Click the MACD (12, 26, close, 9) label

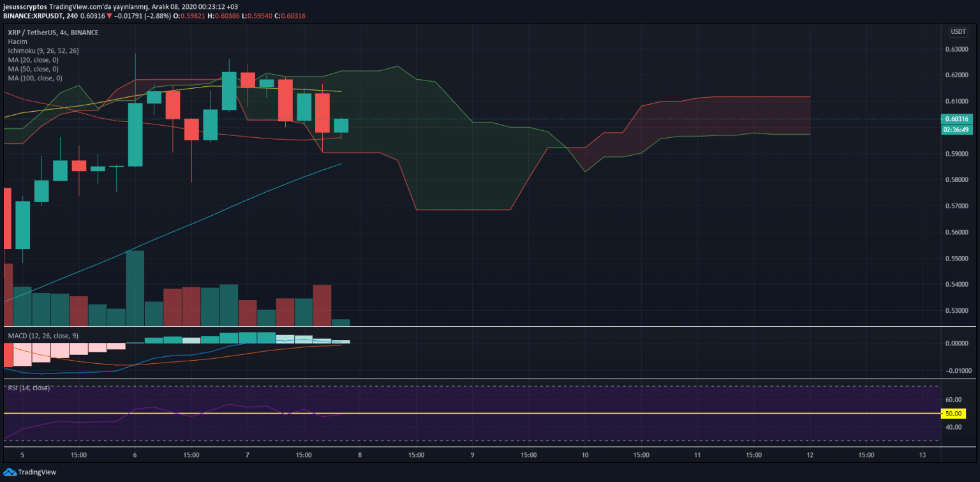pos(43,336)
